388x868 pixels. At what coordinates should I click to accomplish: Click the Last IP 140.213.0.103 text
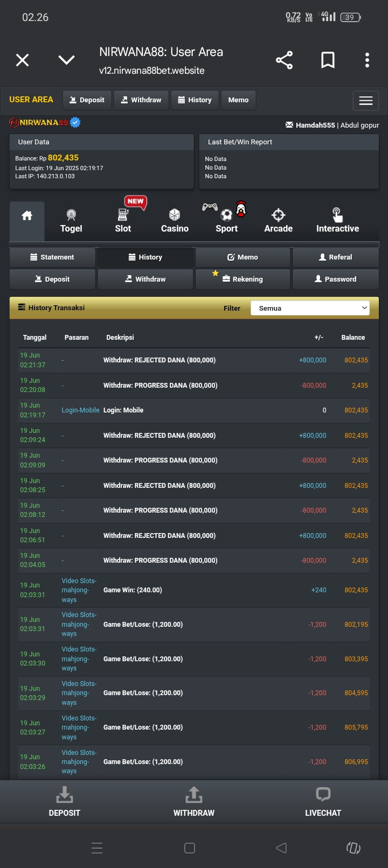[45, 176]
